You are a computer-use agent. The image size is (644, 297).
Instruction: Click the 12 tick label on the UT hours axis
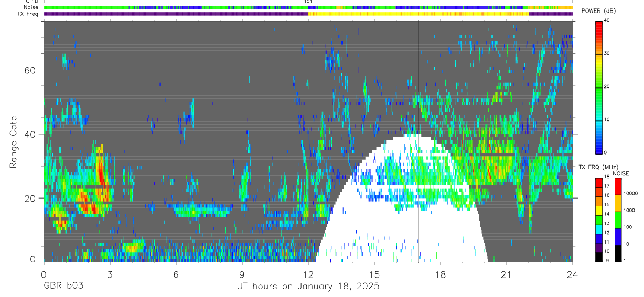pos(308,274)
